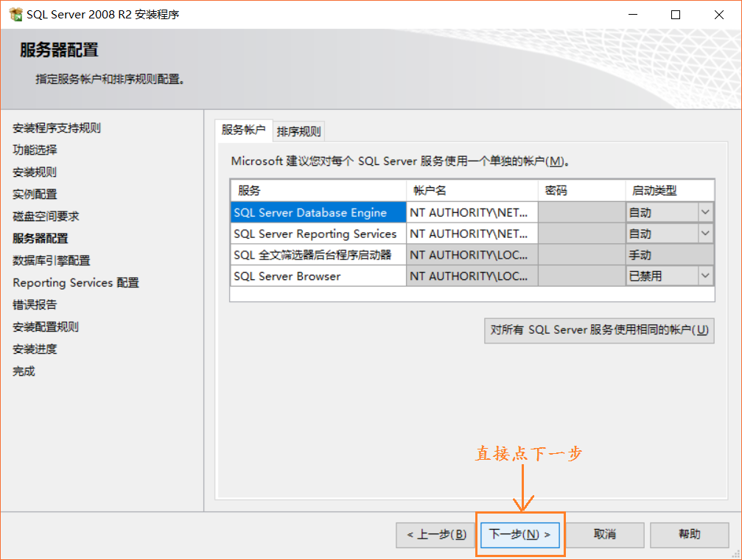
Task: Click the 帐户名 column header
Action: 472,190
